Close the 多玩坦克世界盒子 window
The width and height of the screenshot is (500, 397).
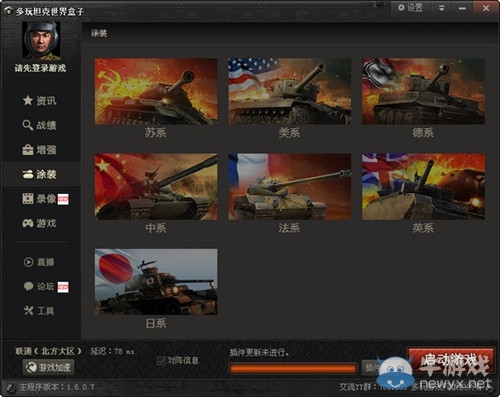[486, 8]
